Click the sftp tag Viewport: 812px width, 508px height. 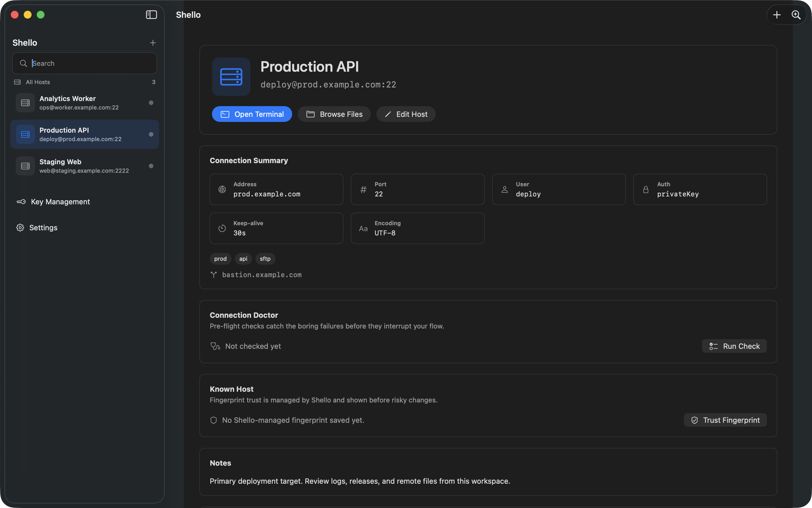tap(265, 259)
